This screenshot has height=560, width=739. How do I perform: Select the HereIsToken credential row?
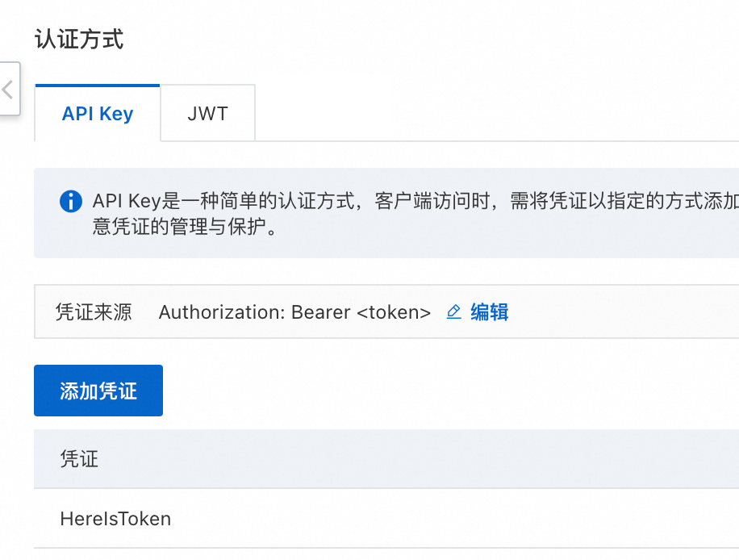pyautogui.click(x=386, y=519)
